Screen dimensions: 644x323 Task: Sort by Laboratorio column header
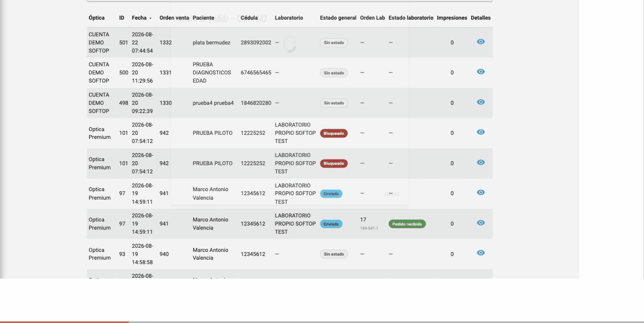(x=289, y=18)
